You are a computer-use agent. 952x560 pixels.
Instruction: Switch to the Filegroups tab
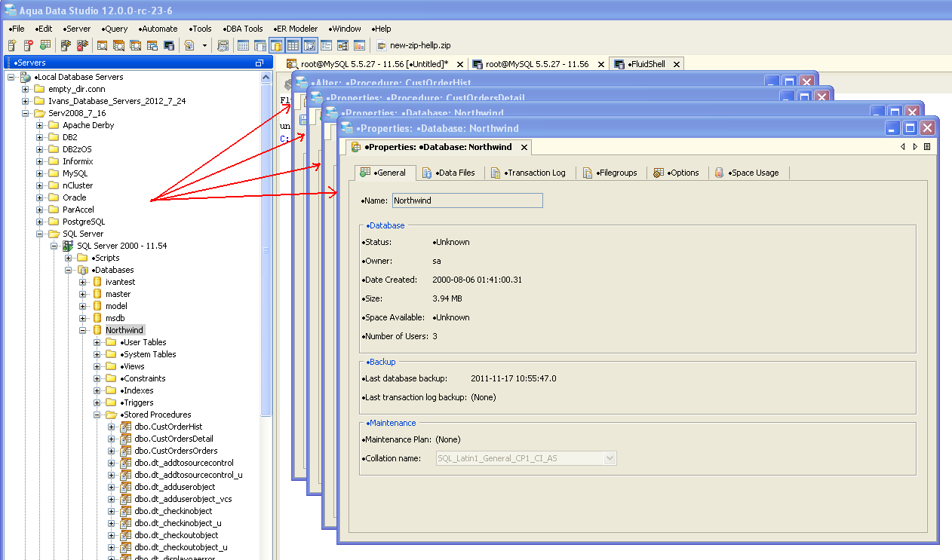pyautogui.click(x=610, y=173)
